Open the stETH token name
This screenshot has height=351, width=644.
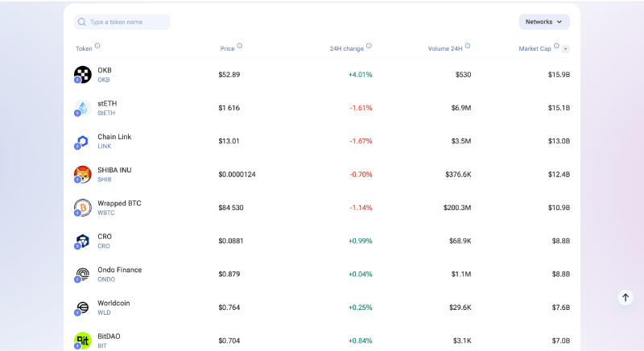(x=107, y=104)
